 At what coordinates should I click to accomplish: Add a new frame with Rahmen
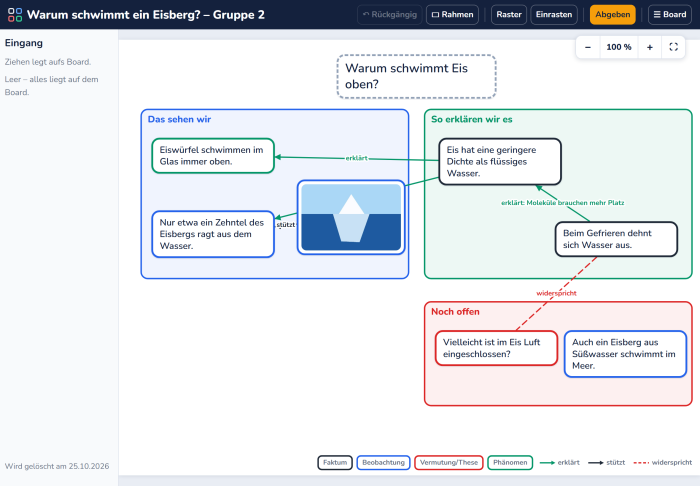452,15
